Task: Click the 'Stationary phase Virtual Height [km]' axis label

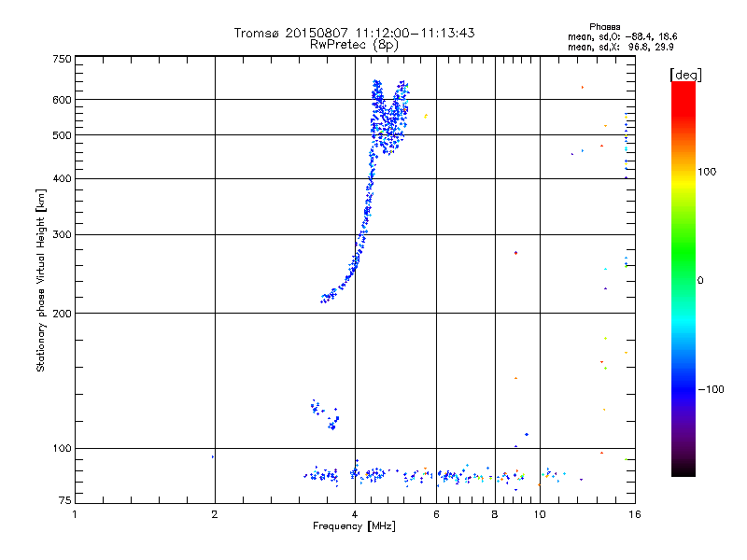Action: [x=41, y=280]
